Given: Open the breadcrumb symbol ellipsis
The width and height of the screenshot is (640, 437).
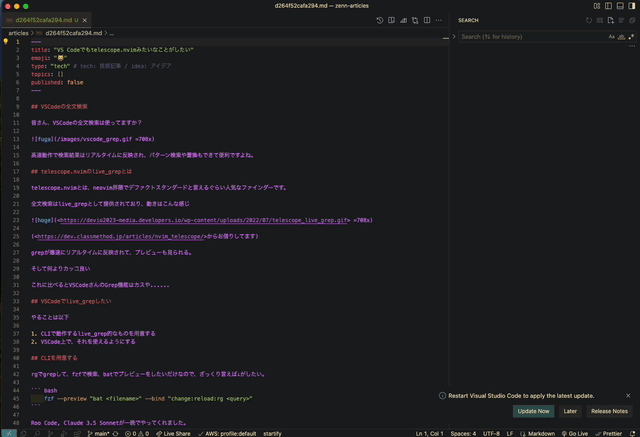Looking at the screenshot, I should pyautogui.click(x=112, y=33).
